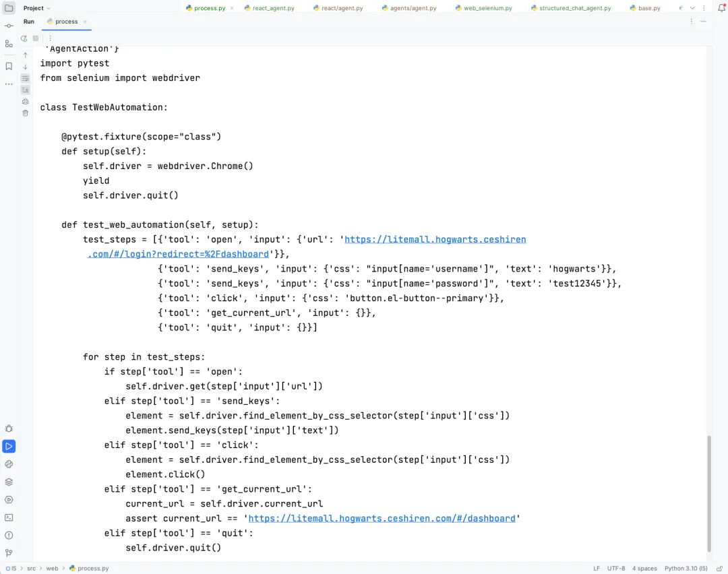Toggle scroll to end of console
The image size is (728, 574).
(26, 90)
